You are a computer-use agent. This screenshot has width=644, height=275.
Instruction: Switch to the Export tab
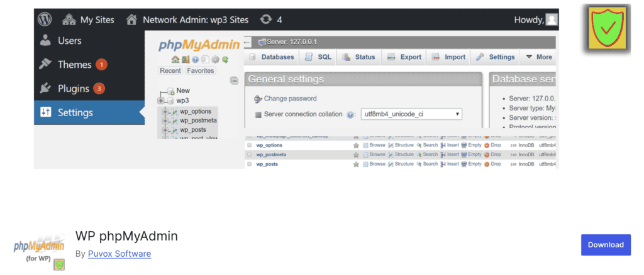click(x=404, y=57)
